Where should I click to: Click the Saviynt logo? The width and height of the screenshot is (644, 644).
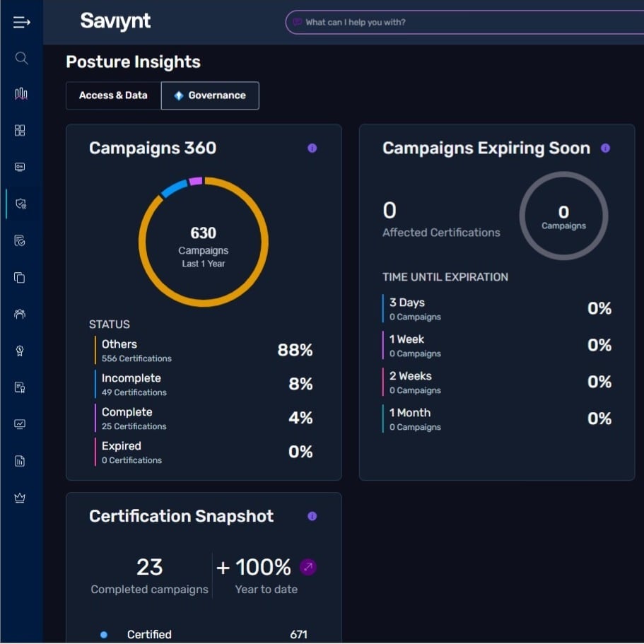115,21
